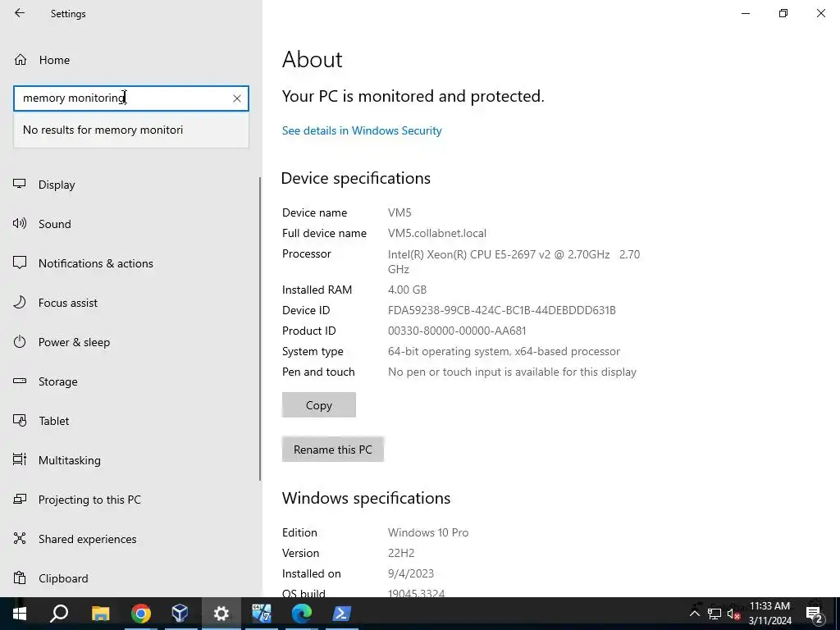Image resolution: width=840 pixels, height=630 pixels.
Task: Launch File Explorer from the taskbar
Action: coord(100,614)
